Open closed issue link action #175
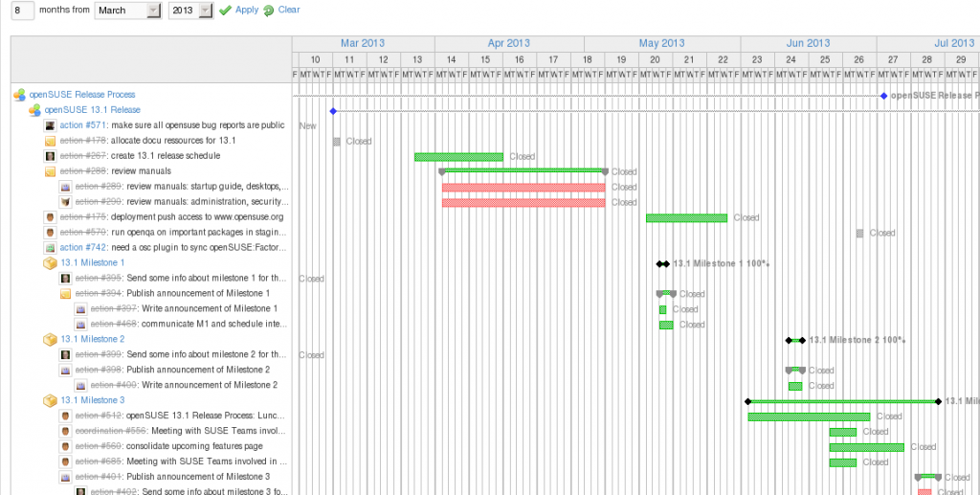Image resolution: width=980 pixels, height=495 pixels. [83, 217]
